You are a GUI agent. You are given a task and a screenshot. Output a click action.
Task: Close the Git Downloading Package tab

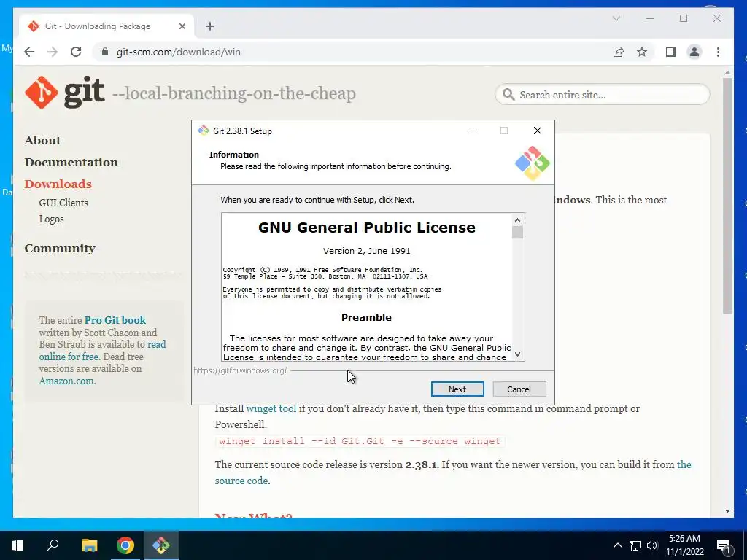pyautogui.click(x=182, y=26)
